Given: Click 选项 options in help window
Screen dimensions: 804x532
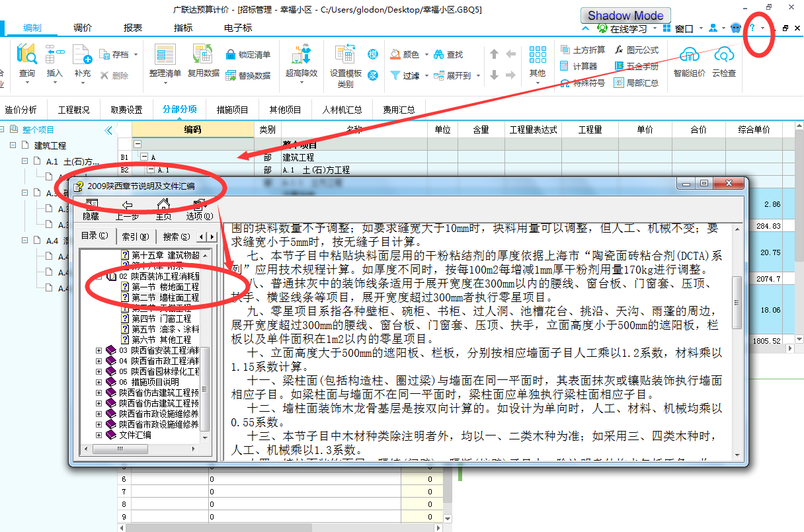Looking at the screenshot, I should tap(199, 209).
